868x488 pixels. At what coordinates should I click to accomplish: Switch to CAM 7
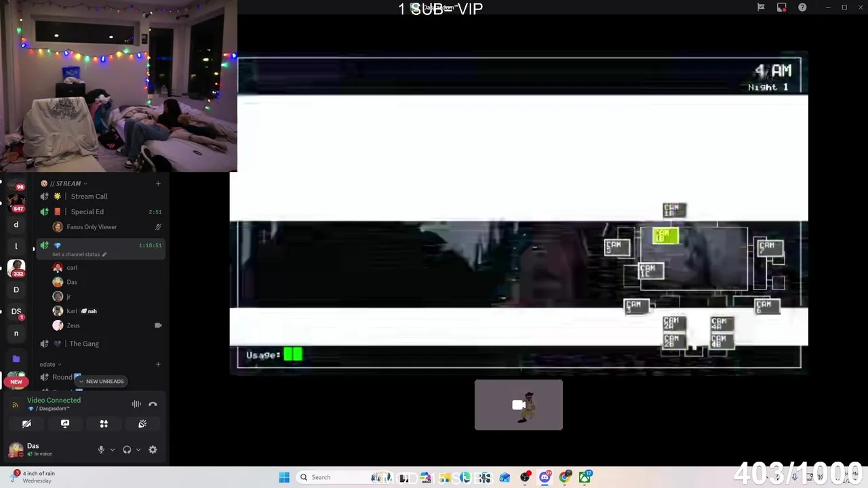[770, 247]
